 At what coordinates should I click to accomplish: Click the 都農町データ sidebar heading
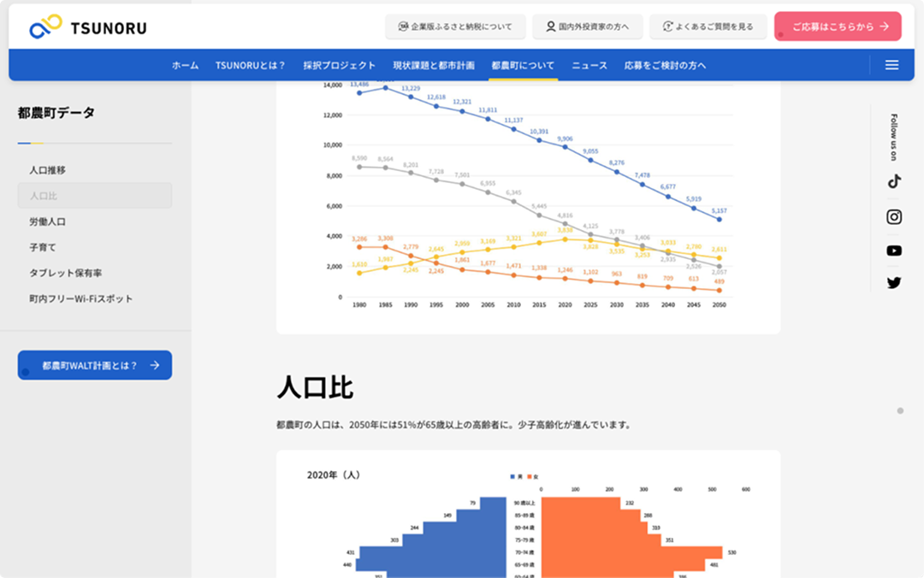point(56,113)
